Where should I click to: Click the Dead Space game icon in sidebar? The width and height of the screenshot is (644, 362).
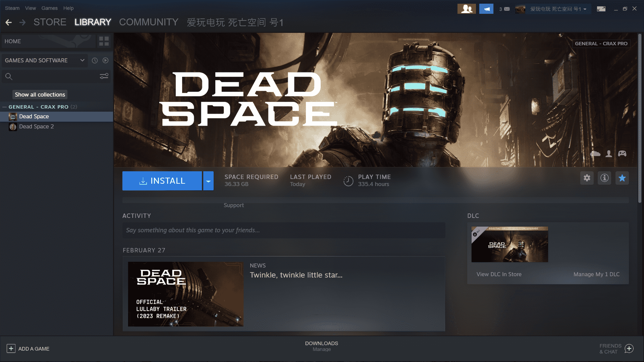13,117
